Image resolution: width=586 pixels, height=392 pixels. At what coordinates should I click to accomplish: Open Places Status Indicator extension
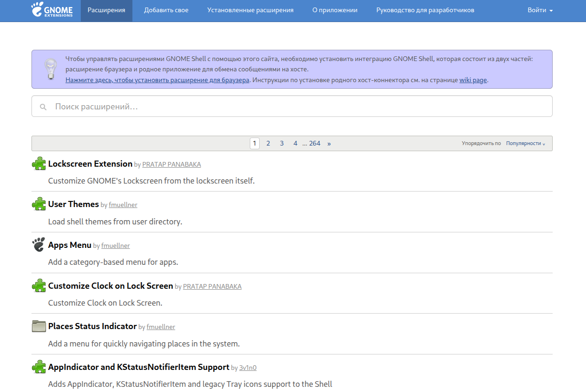93,326
